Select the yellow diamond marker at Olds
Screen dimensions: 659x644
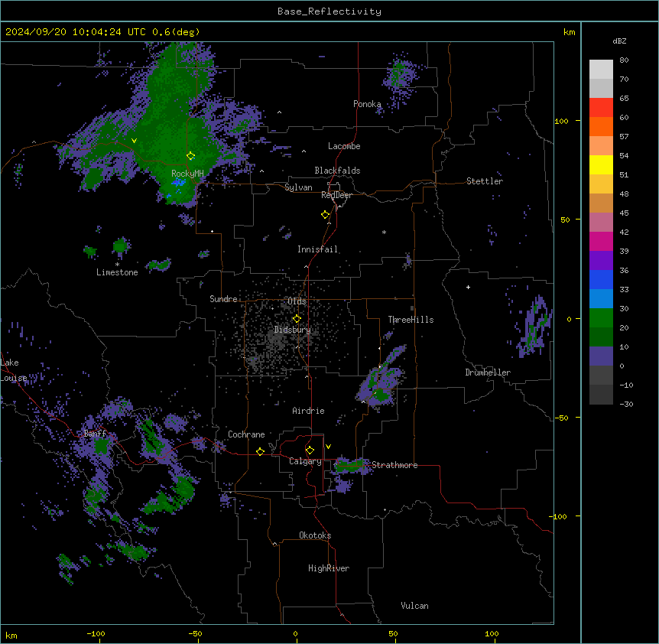coord(297,319)
